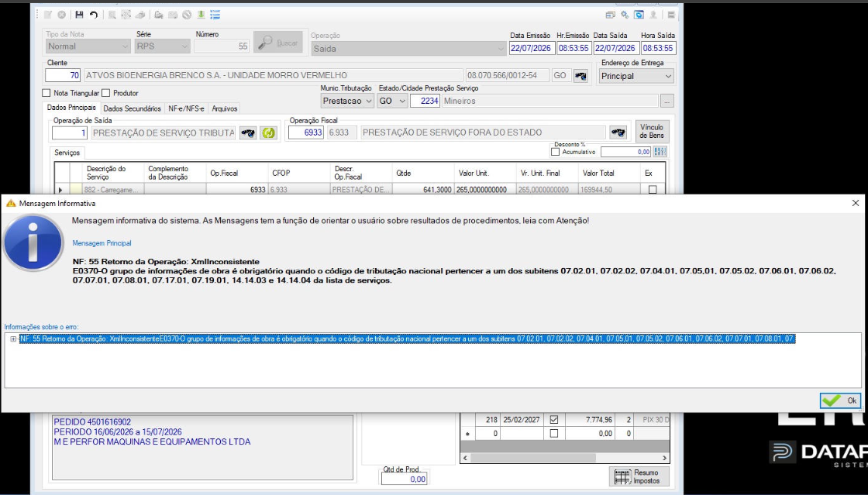Enable the Nota Triangular checkbox

46,93
